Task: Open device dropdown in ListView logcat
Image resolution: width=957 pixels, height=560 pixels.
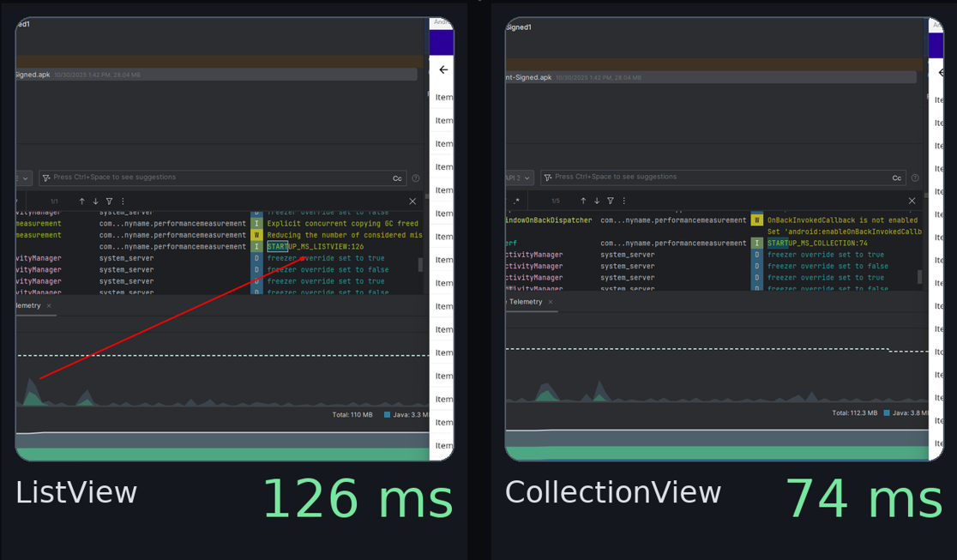Action: pyautogui.click(x=24, y=178)
